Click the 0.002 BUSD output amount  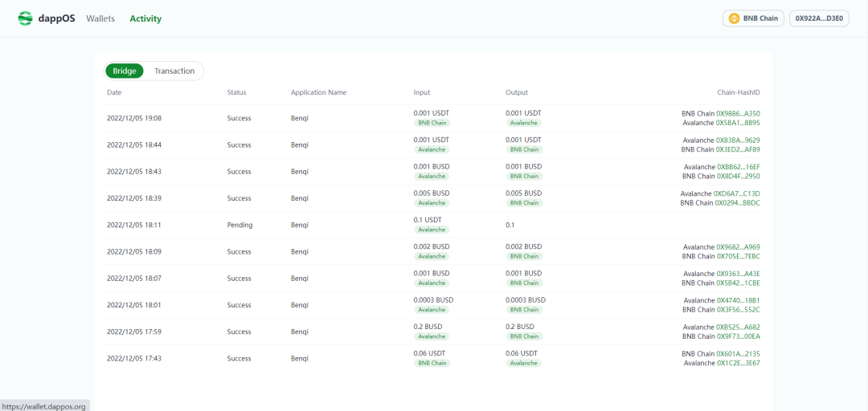click(x=523, y=246)
